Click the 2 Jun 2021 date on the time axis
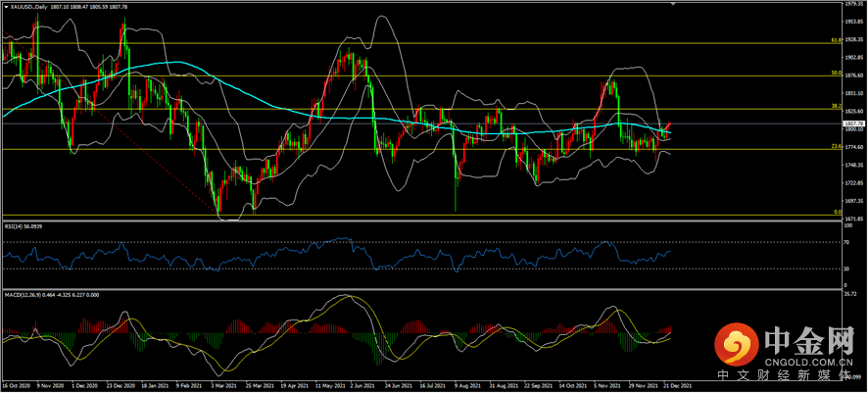 pyautogui.click(x=362, y=387)
